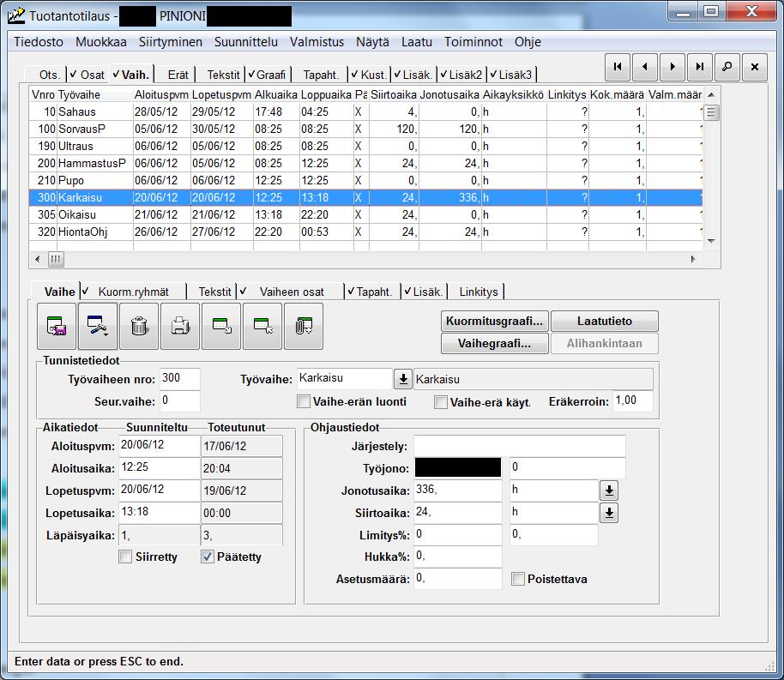Select the Pupo row in the table

point(365,180)
